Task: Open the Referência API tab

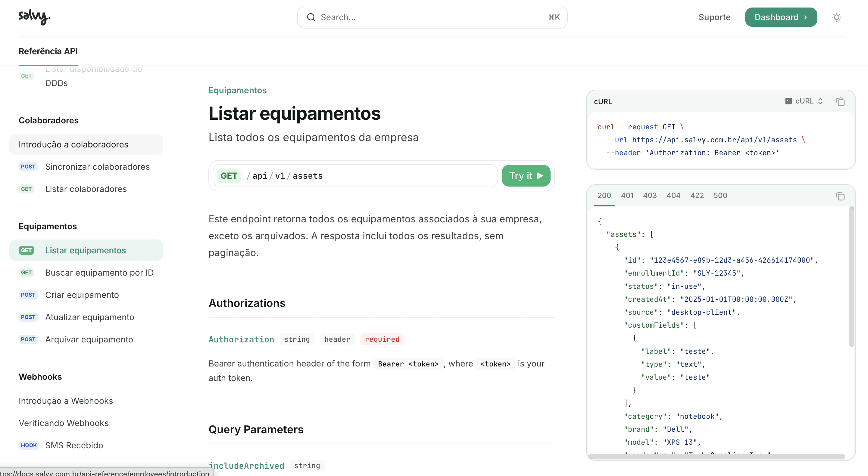Action: pyautogui.click(x=48, y=51)
